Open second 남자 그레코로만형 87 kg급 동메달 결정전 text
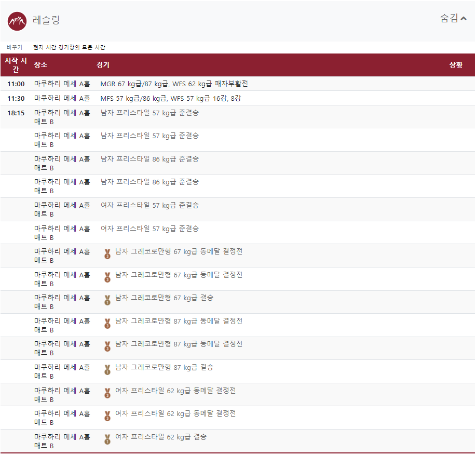 [x=179, y=344]
